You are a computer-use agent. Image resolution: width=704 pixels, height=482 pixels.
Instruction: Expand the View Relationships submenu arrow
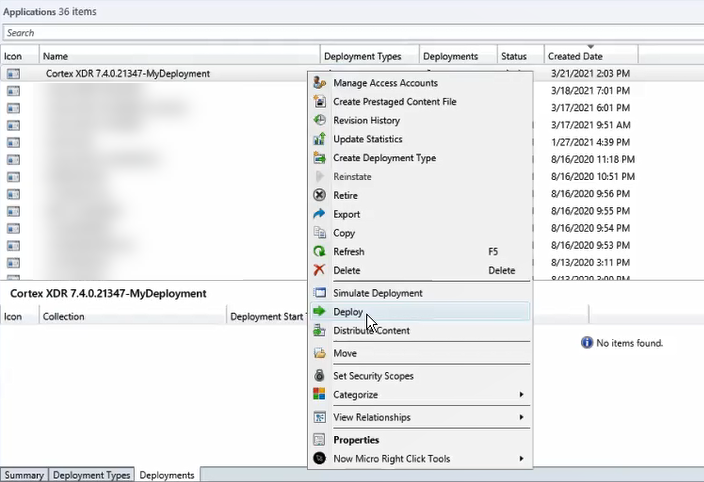(521, 417)
